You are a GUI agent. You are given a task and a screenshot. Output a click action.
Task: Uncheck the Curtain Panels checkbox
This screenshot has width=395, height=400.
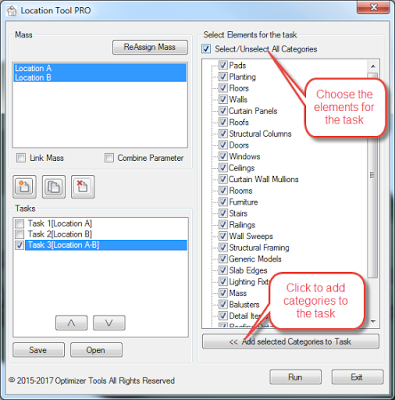[223, 111]
